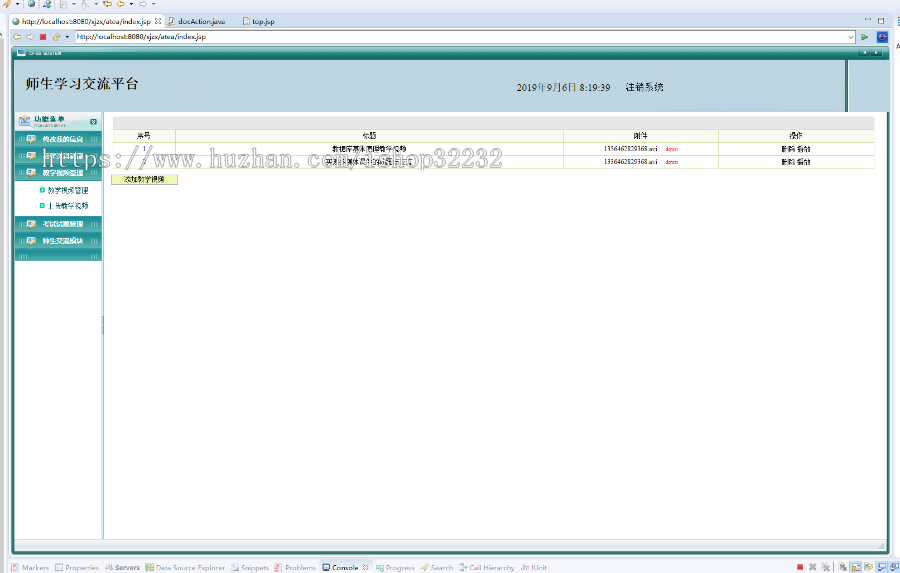Click forward navigation arrow in Eclipse toolbar
900x573 pixels.
pyautogui.click(x=143, y=4)
